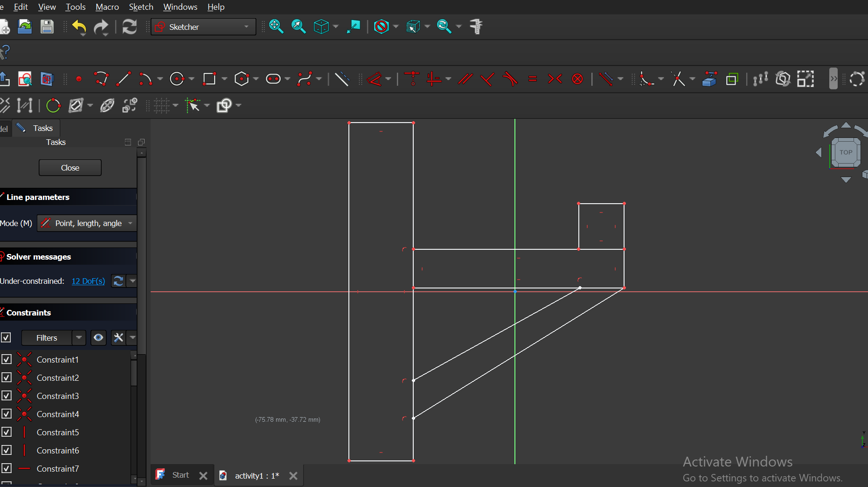The height and width of the screenshot is (487, 868).
Task: Toggle the Constraint5 checkbox
Action: coord(7,432)
